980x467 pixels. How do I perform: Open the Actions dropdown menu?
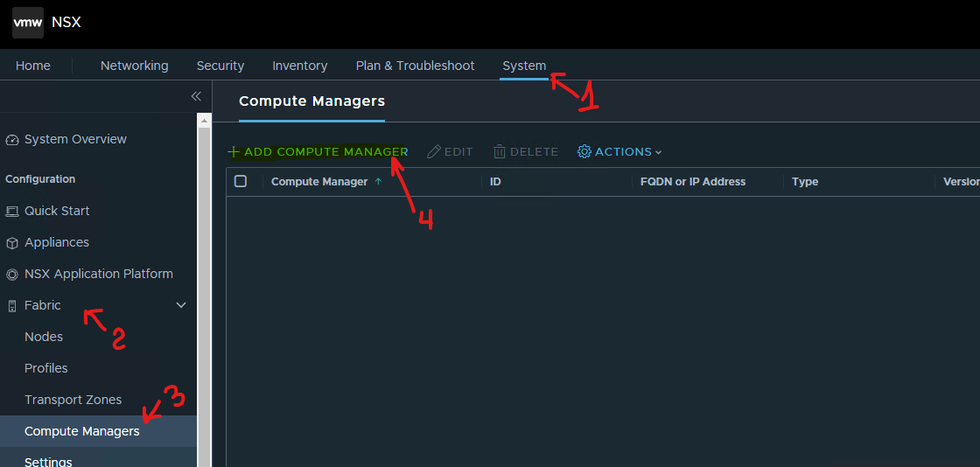619,152
